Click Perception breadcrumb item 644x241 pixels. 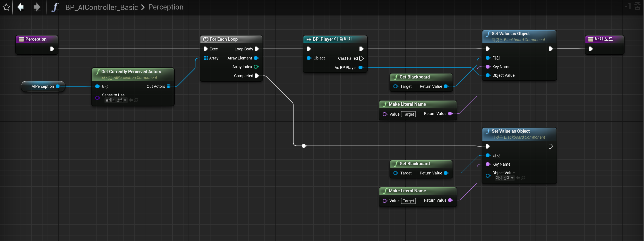166,7
